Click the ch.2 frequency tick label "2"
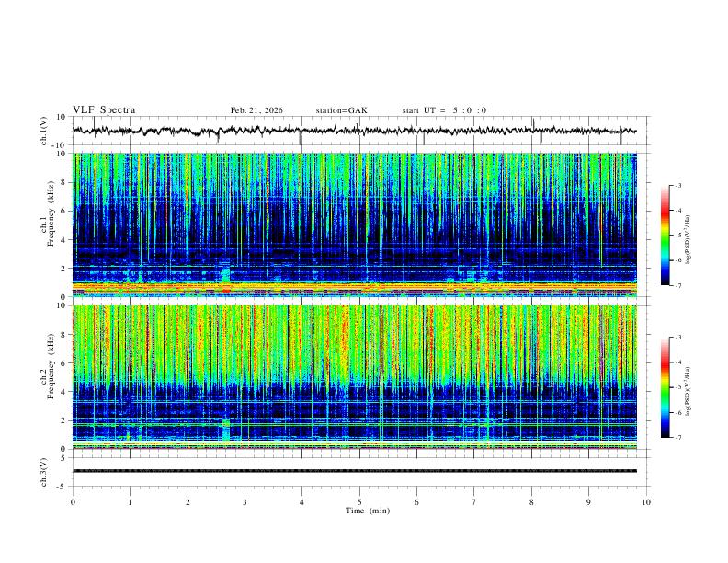728x563 pixels. pos(65,420)
